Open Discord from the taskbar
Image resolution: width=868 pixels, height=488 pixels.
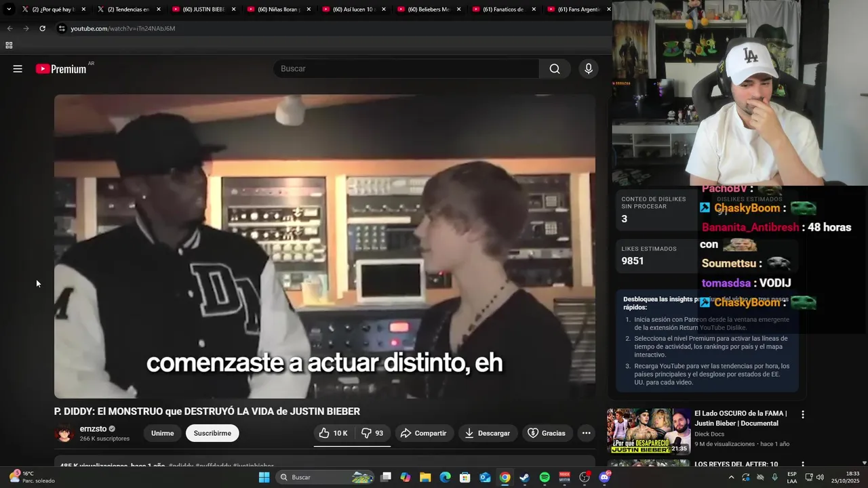604,477
